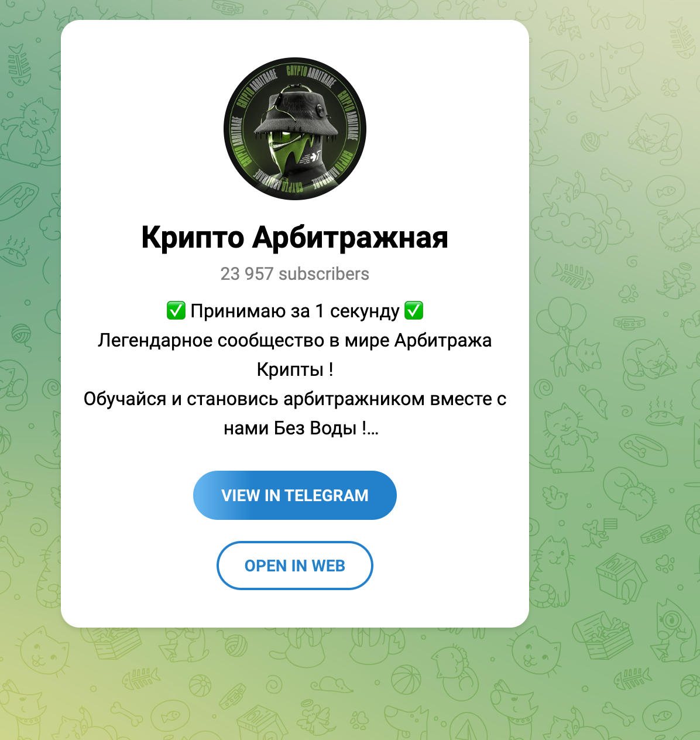Click the 23 957 subscribers count
This screenshot has height=740, width=700.
click(295, 274)
